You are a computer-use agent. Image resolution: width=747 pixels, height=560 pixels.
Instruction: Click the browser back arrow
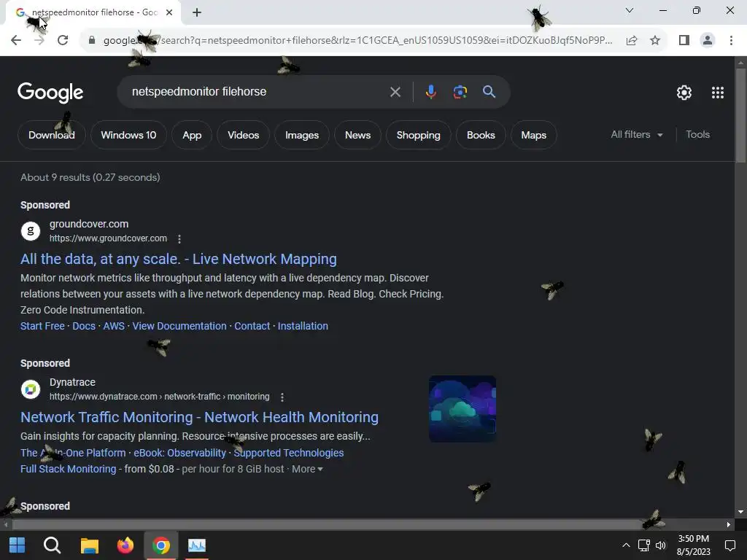click(16, 40)
